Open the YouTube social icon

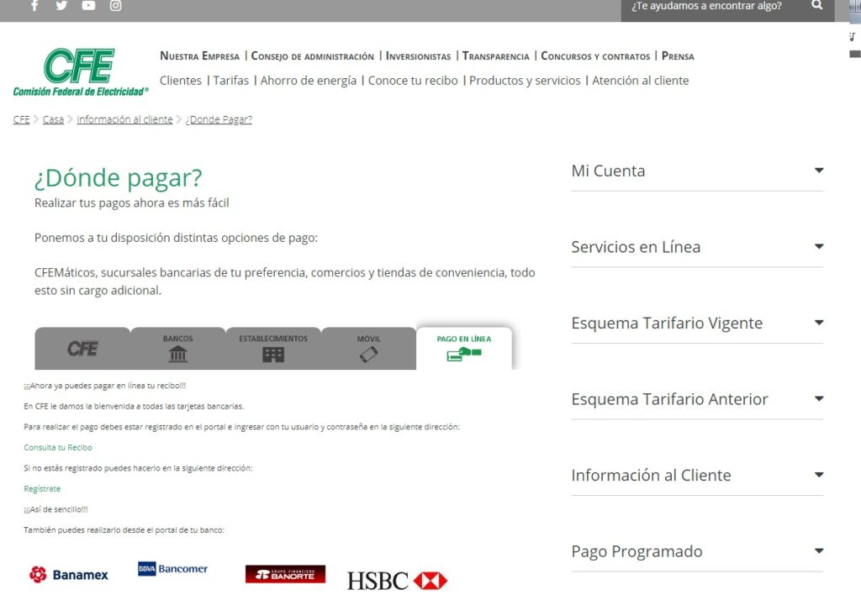[x=88, y=6]
